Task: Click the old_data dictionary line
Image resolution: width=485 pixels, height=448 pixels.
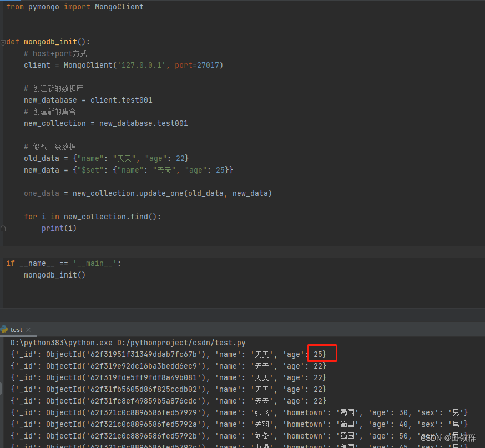Action: [107, 158]
